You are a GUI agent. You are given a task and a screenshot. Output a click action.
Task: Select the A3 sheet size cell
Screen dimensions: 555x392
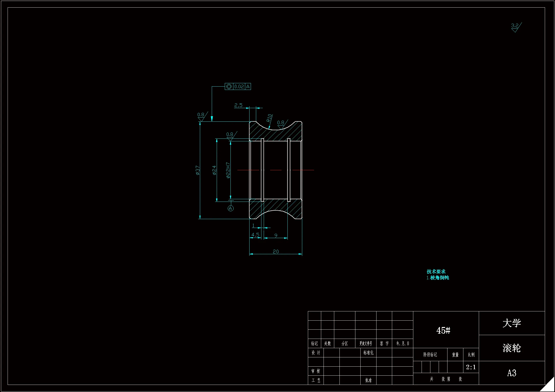(x=512, y=373)
